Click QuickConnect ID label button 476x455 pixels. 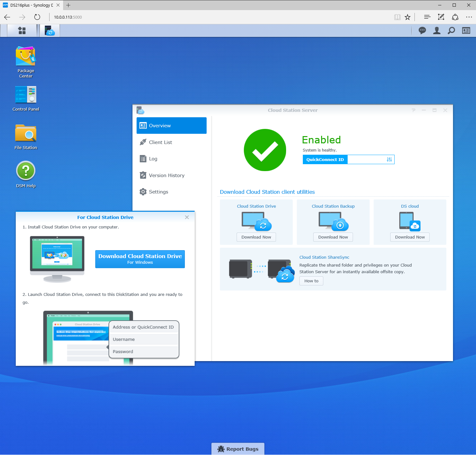[325, 159]
